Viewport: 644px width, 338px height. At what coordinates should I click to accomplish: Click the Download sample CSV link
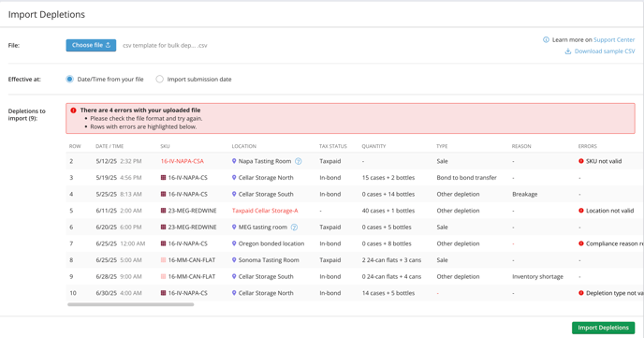[605, 51]
